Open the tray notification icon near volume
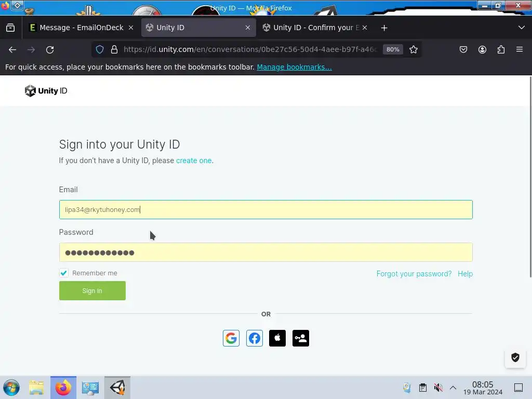Viewport: 532px width, 399px height. click(407, 388)
